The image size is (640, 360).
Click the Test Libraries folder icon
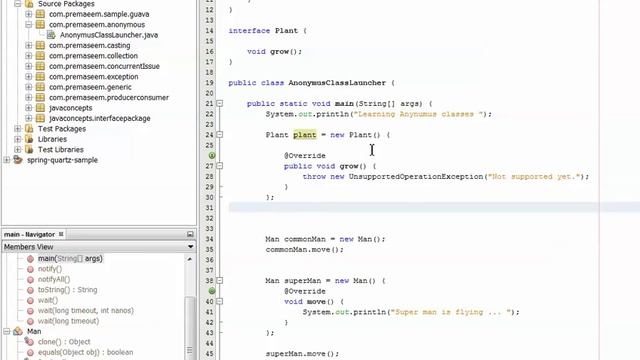(x=29, y=149)
